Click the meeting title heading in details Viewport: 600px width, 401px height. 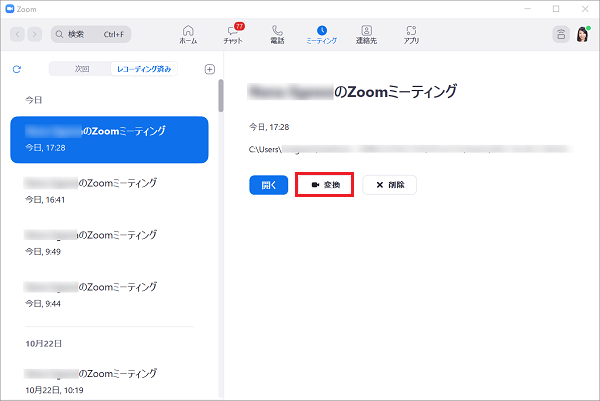coord(352,92)
